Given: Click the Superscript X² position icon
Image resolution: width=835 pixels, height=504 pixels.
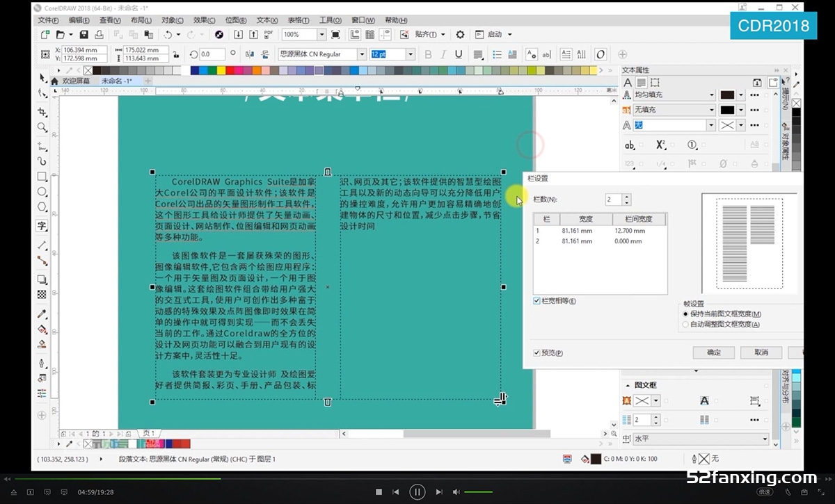Looking at the screenshot, I should (661, 145).
